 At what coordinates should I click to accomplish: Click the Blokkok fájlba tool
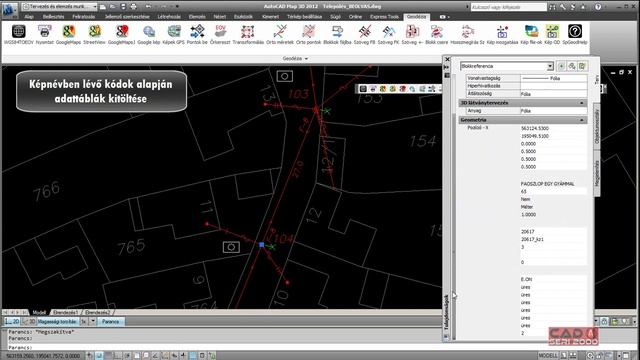[337, 34]
